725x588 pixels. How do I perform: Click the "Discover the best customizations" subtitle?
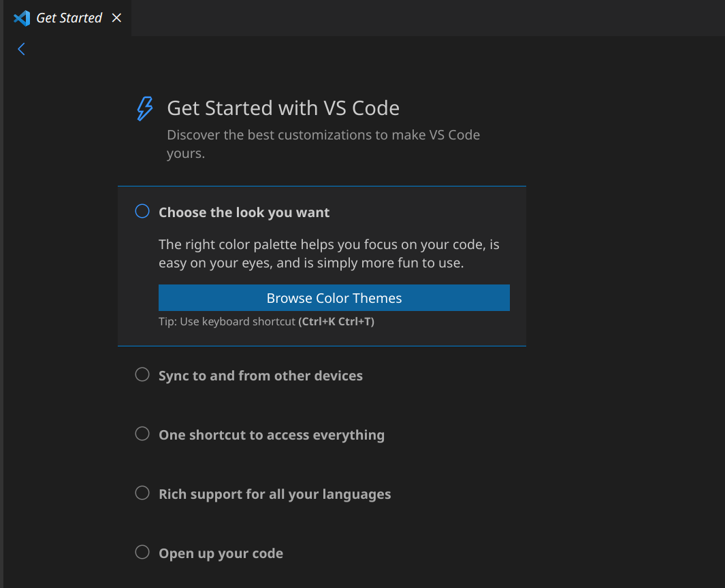[323, 144]
